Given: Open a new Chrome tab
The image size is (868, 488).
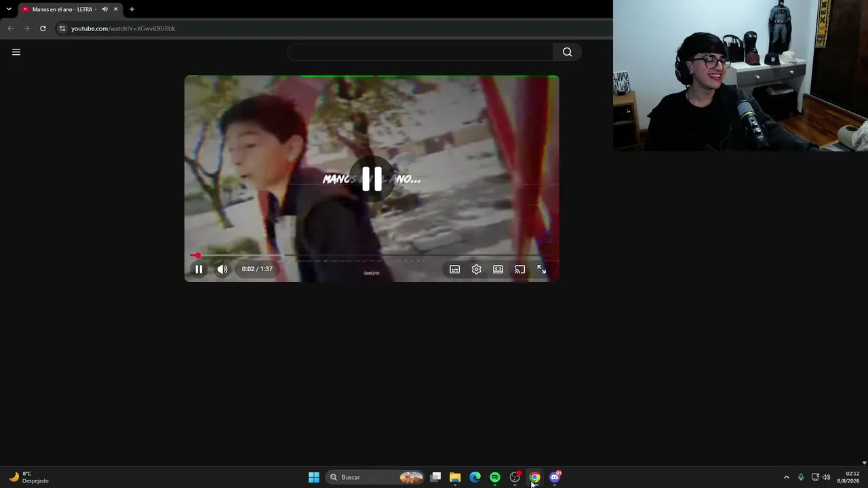Looking at the screenshot, I should pyautogui.click(x=132, y=9).
